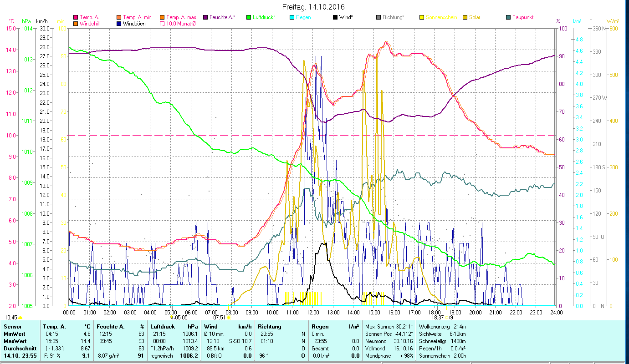Image resolution: width=629 pixels, height=364 pixels.
Task: Click the teal Taupunkt legend swatch
Action: pyautogui.click(x=509, y=17)
